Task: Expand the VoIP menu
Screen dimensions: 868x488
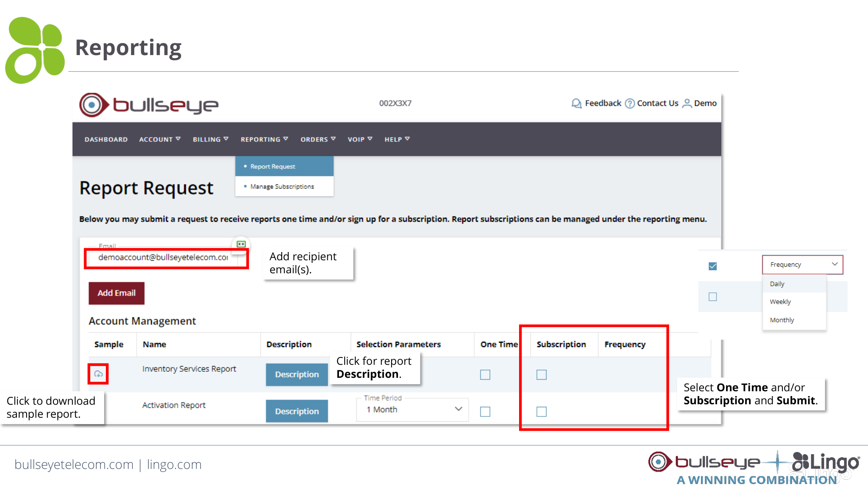Action: 360,139
